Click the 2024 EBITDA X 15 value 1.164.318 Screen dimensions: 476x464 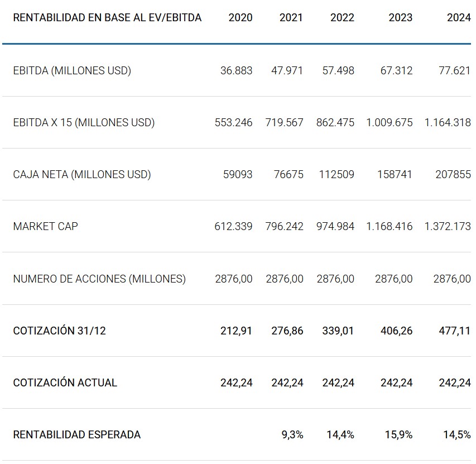pos(447,123)
